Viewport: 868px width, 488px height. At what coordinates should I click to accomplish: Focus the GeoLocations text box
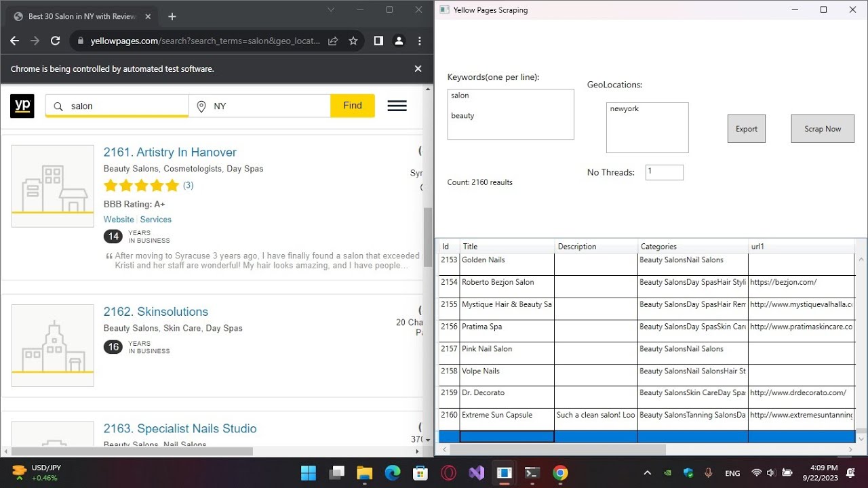coord(648,127)
